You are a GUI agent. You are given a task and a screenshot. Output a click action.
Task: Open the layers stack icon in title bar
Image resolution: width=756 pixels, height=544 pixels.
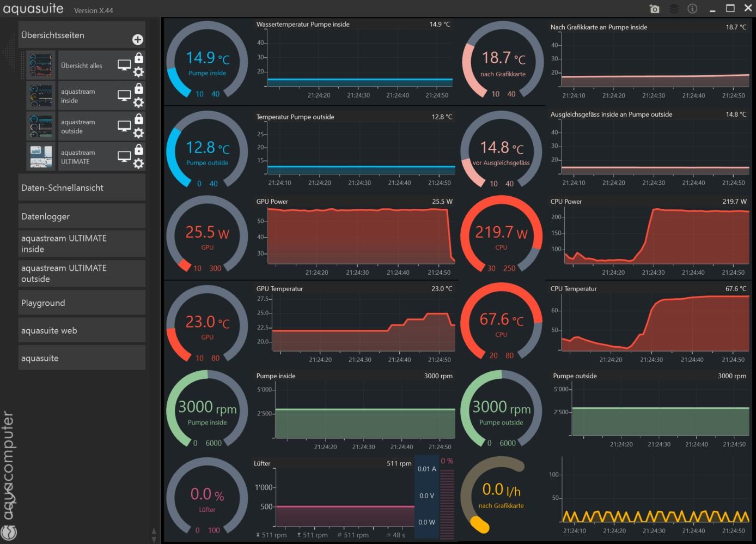click(674, 9)
